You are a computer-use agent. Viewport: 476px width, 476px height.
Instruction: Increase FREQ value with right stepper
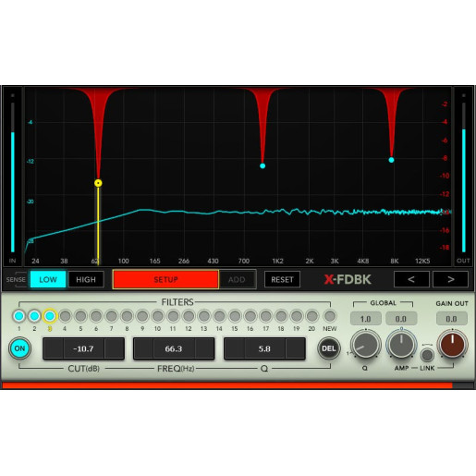coord(204,348)
